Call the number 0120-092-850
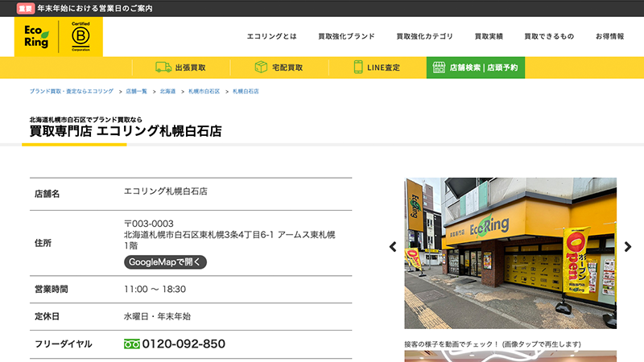Viewport: 644px width, 362px height. [184, 344]
